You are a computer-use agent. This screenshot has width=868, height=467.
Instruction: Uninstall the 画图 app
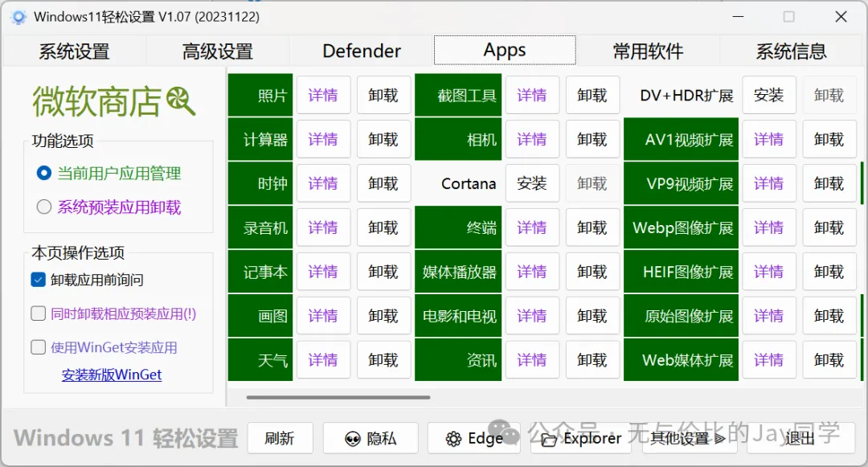tap(383, 316)
